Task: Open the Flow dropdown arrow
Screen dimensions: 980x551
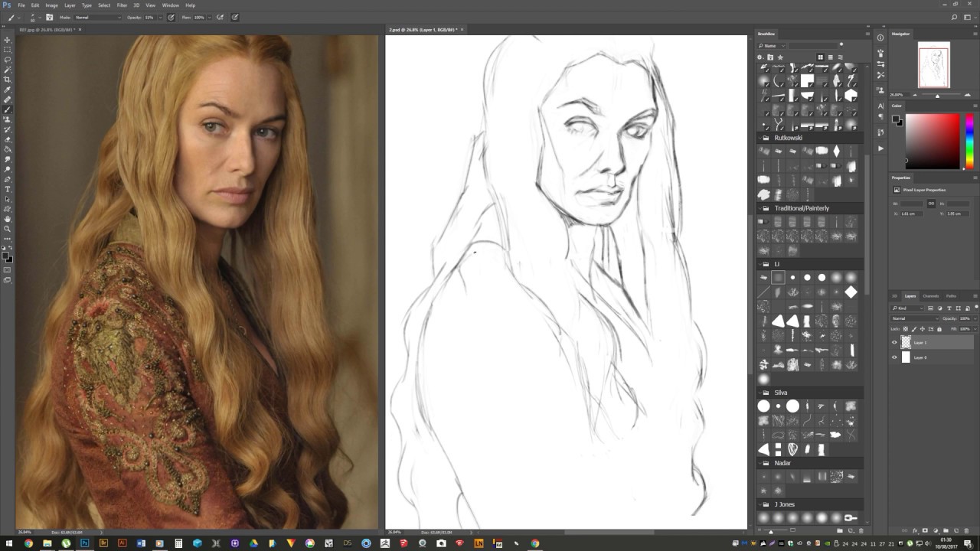Action: click(x=209, y=17)
